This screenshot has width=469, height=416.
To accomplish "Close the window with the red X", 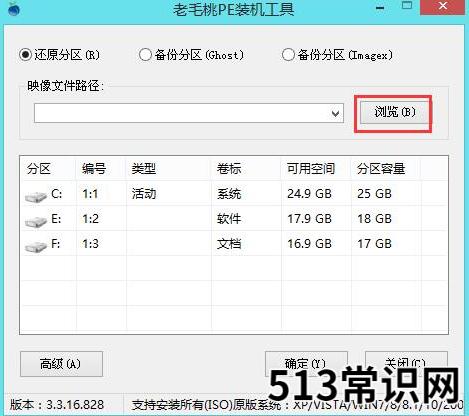I will point(443,7).
